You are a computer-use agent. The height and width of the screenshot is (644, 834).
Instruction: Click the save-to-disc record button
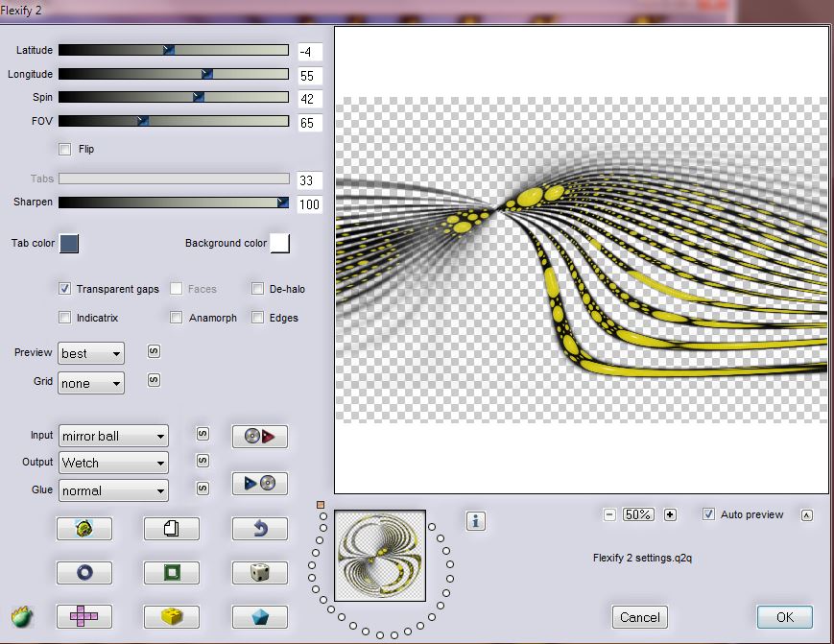tap(259, 484)
